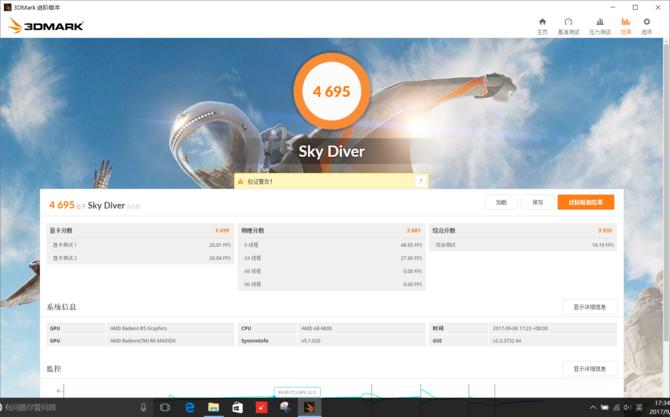
Task: Click the volume icon in system tray
Action: click(627, 408)
